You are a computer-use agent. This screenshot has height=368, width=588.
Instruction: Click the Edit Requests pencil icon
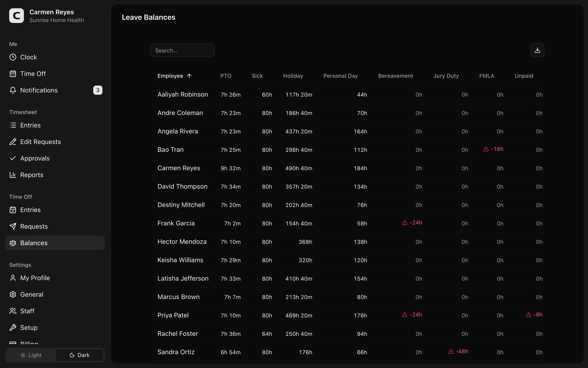pos(13,142)
